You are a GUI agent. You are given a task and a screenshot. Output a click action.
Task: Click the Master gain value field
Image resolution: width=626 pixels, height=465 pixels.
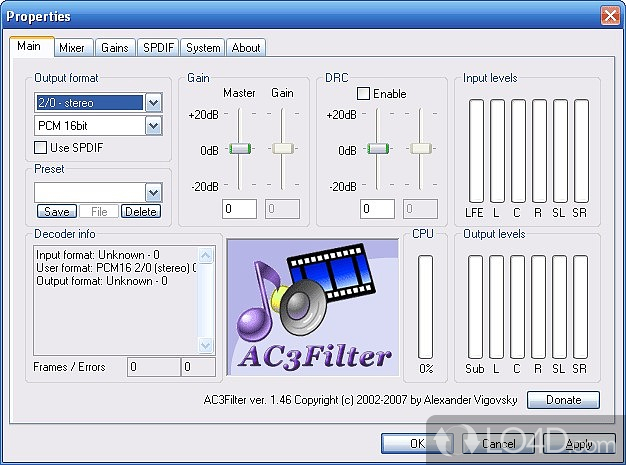pyautogui.click(x=240, y=209)
